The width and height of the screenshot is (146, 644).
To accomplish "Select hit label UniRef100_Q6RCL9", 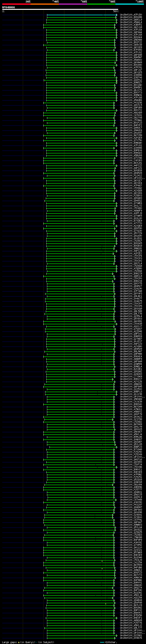I will (x=131, y=20).
